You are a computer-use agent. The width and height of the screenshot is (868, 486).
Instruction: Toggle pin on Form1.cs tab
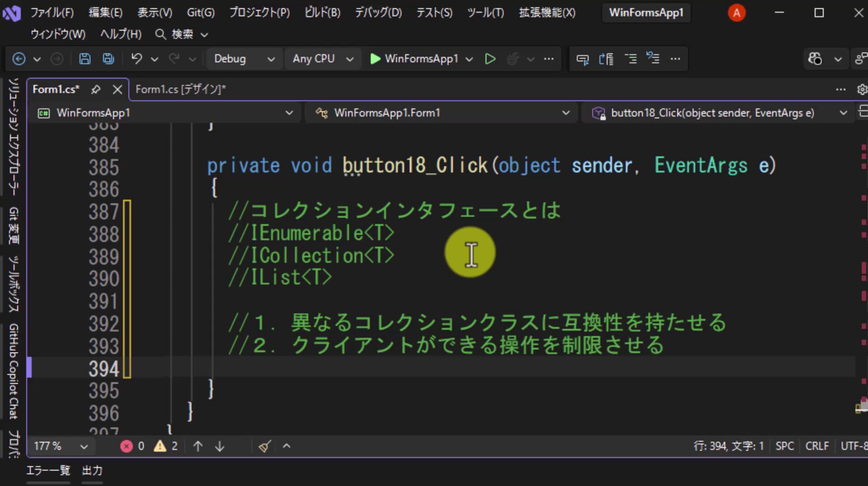pos(95,89)
